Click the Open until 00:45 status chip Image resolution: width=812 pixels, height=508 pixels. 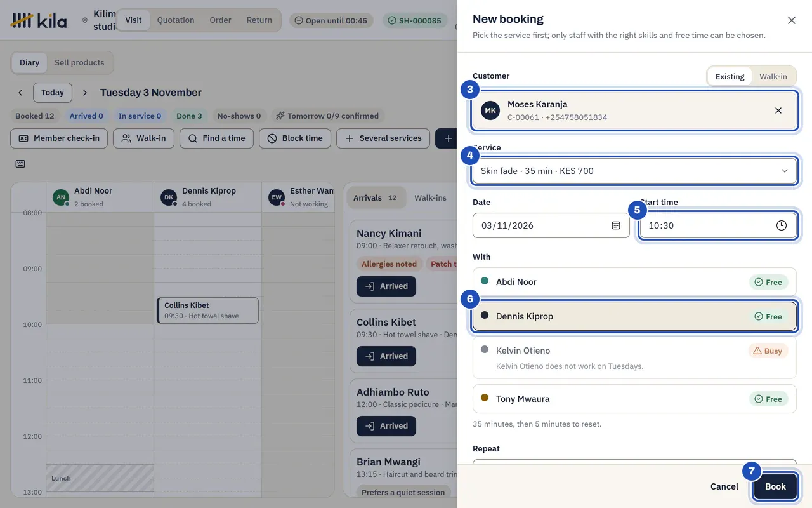(331, 20)
